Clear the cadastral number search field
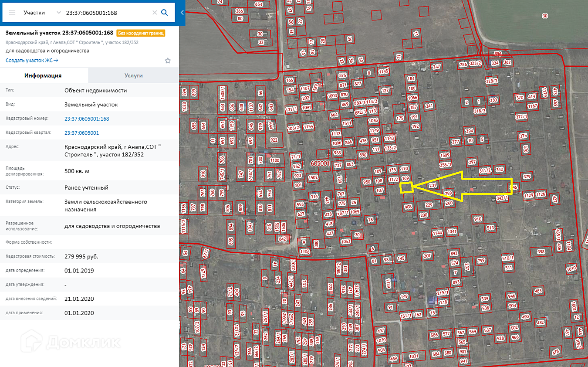 [x=155, y=13]
